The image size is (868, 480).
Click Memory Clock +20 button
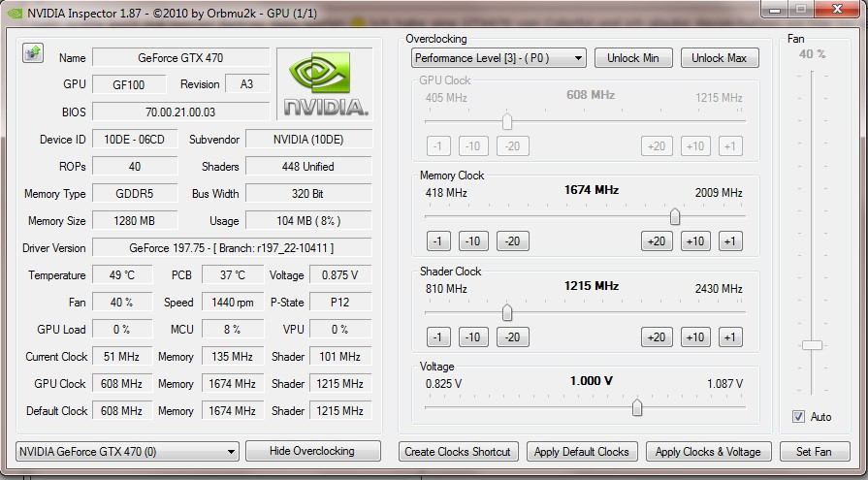click(x=657, y=241)
